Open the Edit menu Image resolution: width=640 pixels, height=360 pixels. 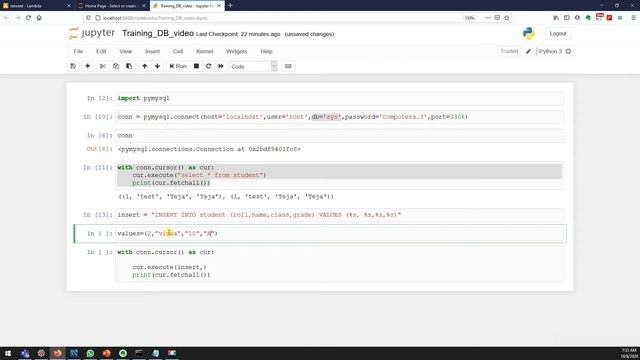[x=101, y=51]
